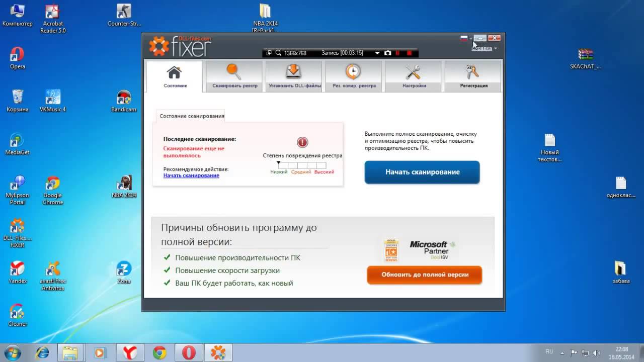644x362 pixels.
Task: Select the Состояние сканирования sub-tab
Action: coord(192,116)
